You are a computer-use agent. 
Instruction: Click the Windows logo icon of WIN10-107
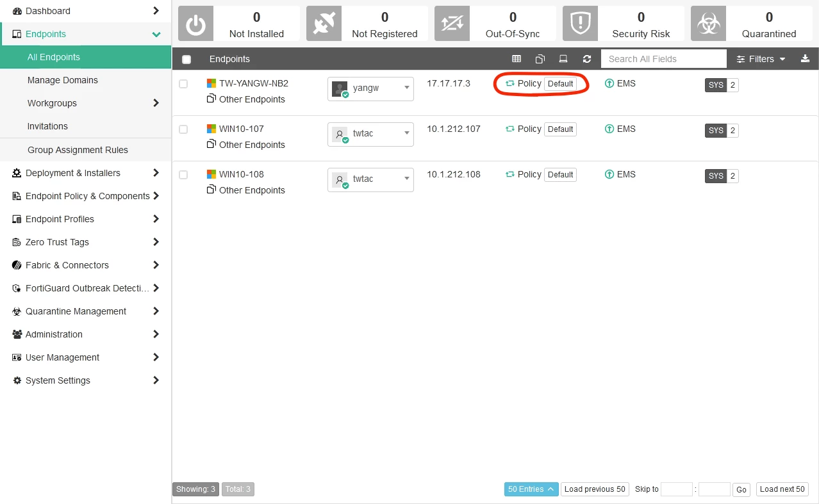(x=211, y=129)
